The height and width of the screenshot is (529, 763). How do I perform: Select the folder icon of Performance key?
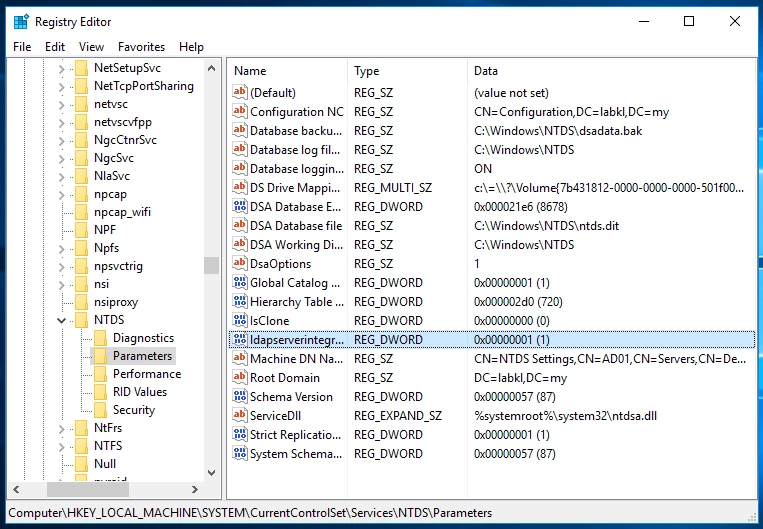(101, 374)
